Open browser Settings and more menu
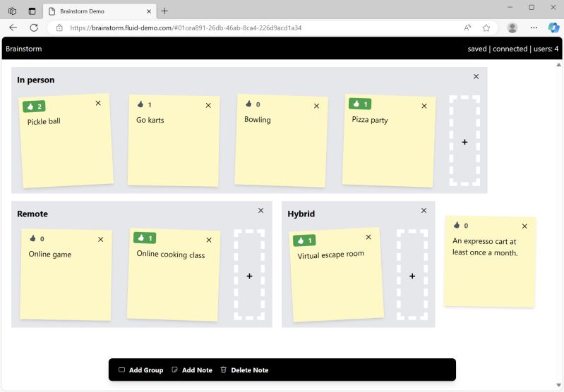The image size is (564, 392). tap(534, 27)
